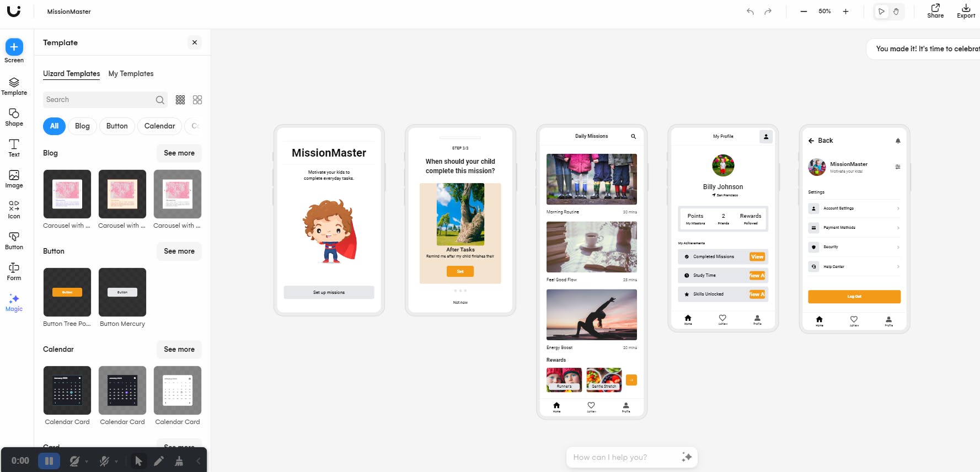The height and width of the screenshot is (472, 980).
Task: Open the Icon library tool
Action: [14, 210]
